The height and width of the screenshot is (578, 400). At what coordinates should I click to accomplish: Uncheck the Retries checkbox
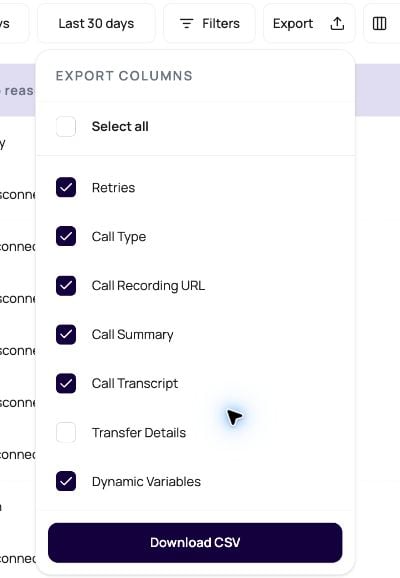pos(66,187)
